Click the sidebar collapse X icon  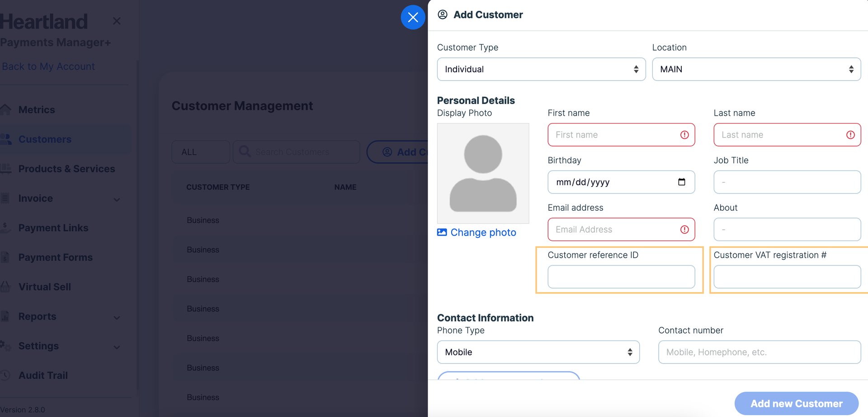[x=117, y=21]
